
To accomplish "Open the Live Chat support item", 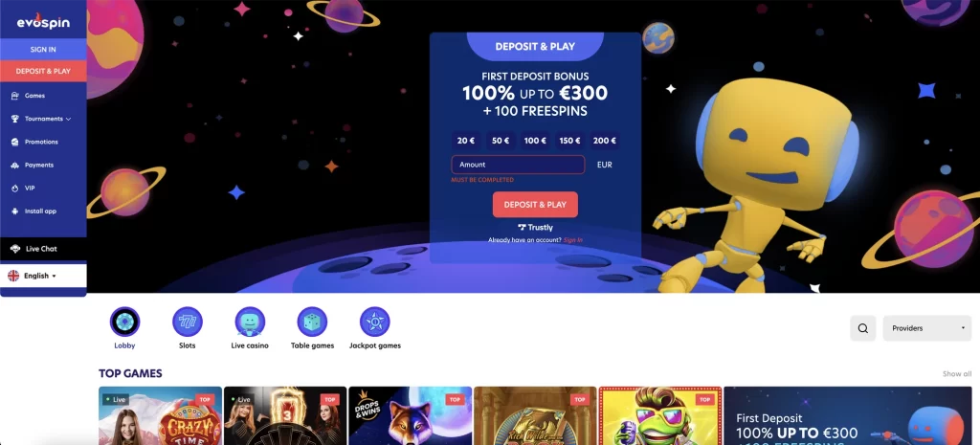I will 41,249.
